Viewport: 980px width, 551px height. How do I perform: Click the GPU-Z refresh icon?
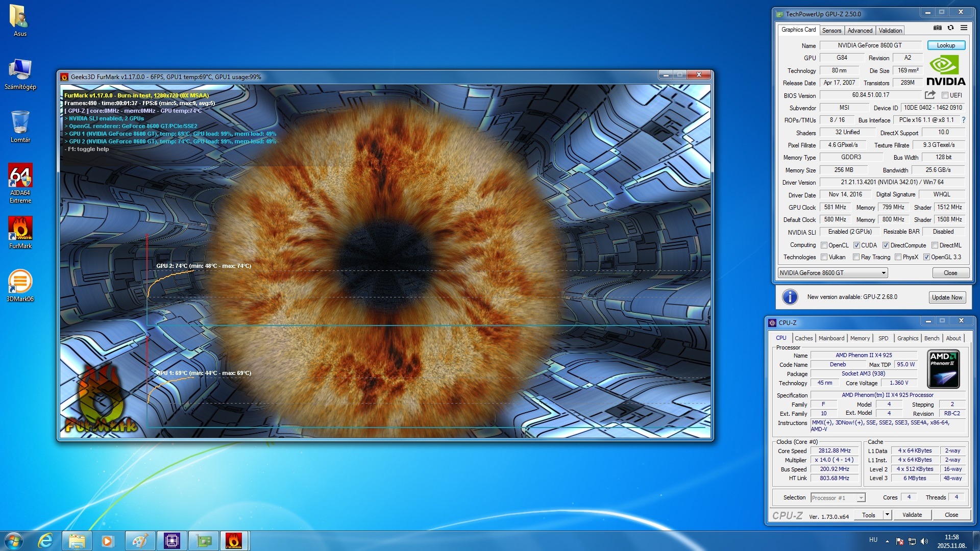coord(950,28)
